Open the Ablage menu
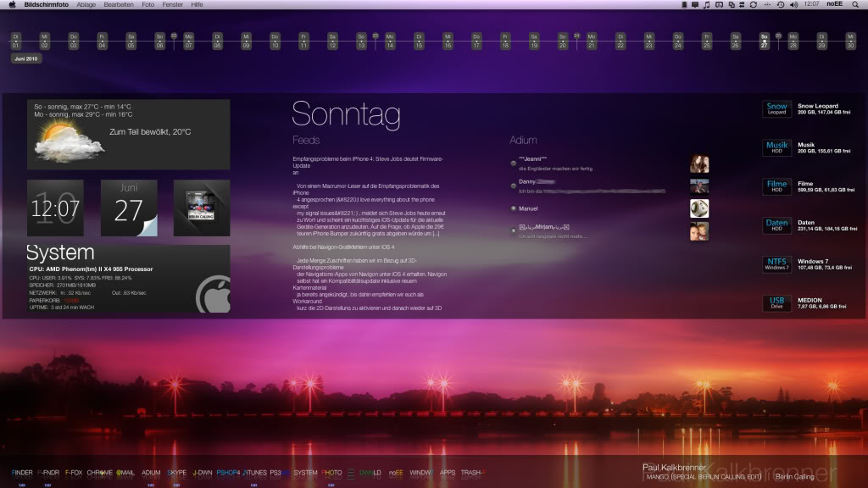868x488 pixels. (x=86, y=4)
